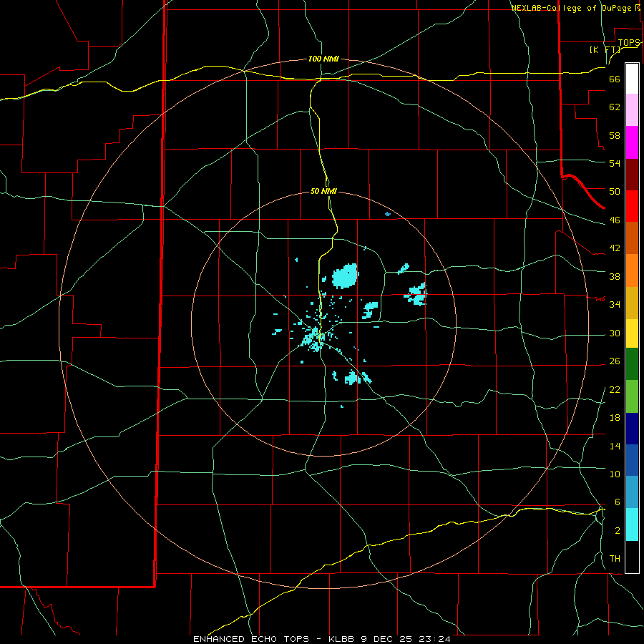Click the legend value 30

pyautogui.click(x=615, y=333)
